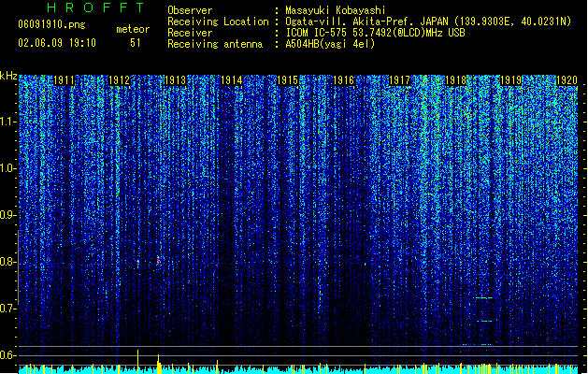
Task: Click the meteor count value 51
Action: click(136, 43)
